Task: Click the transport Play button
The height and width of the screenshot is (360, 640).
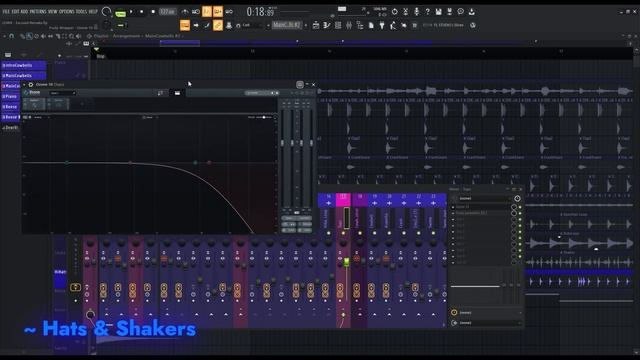Action: pos(131,12)
